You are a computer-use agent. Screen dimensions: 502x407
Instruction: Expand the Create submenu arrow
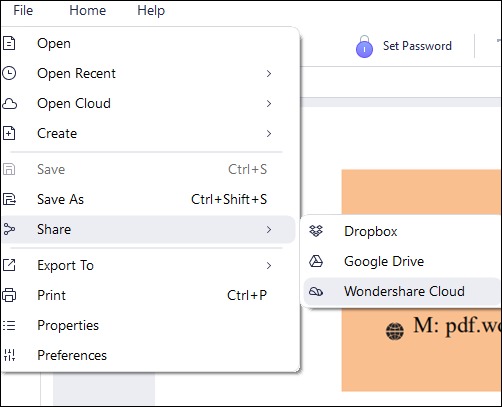click(x=269, y=134)
